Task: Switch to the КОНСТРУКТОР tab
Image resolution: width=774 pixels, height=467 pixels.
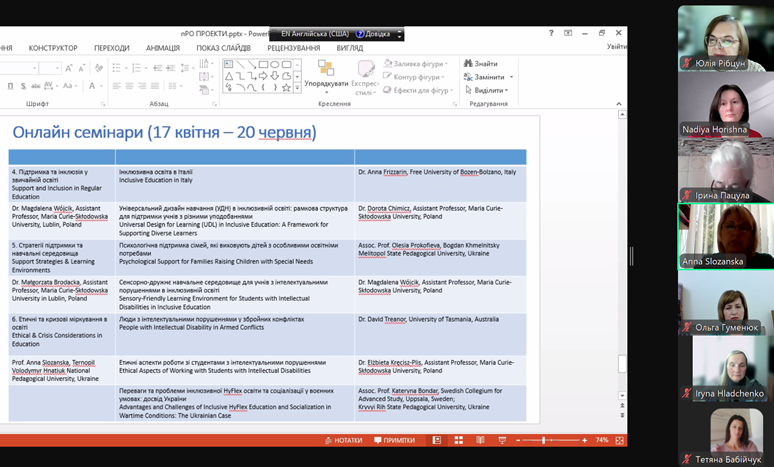Action: [53, 48]
